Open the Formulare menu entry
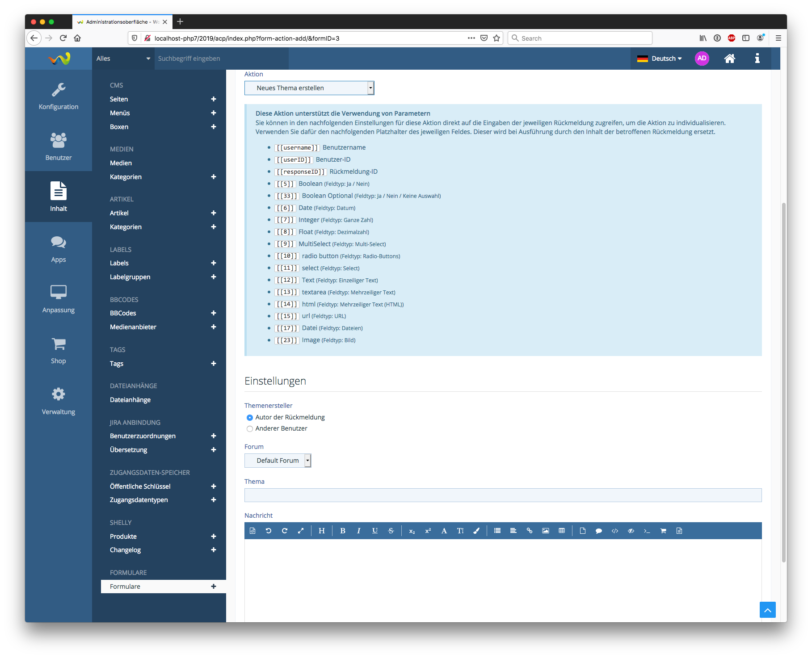Screen dimensions: 812x658 pos(125,587)
